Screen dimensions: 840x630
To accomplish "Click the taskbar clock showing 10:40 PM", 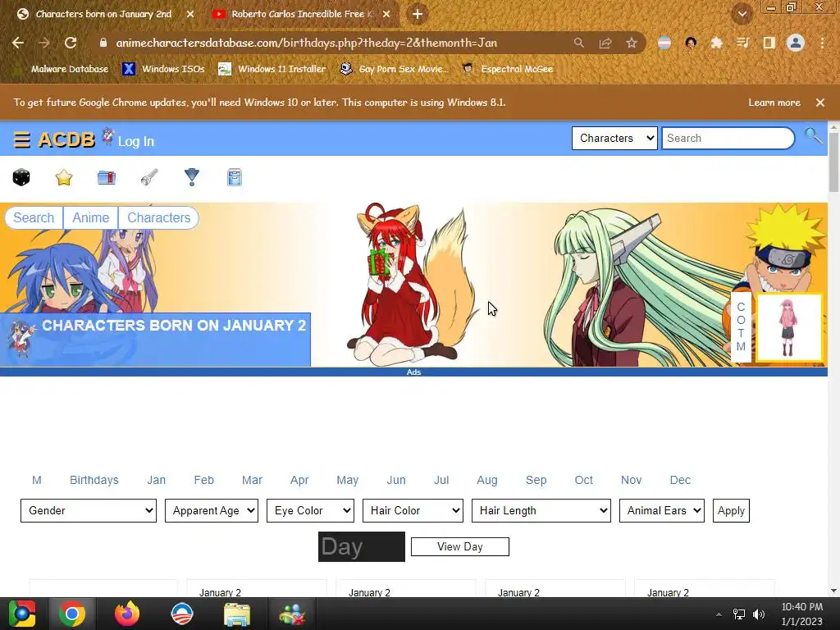I will click(802, 614).
